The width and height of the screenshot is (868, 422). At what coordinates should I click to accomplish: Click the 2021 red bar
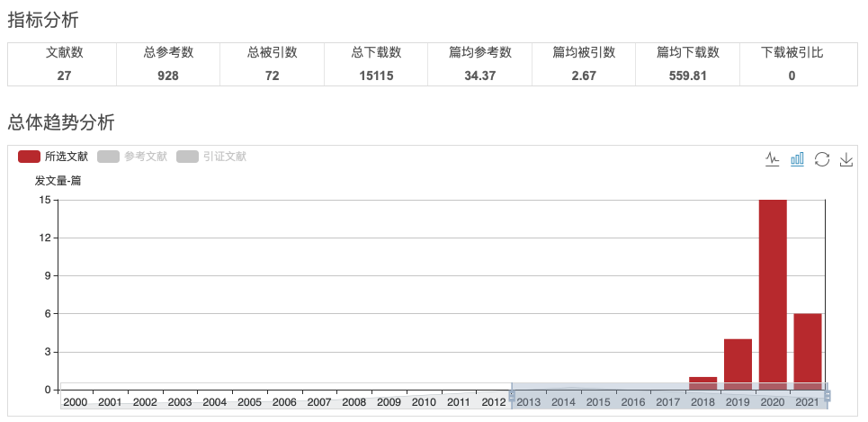(808, 352)
